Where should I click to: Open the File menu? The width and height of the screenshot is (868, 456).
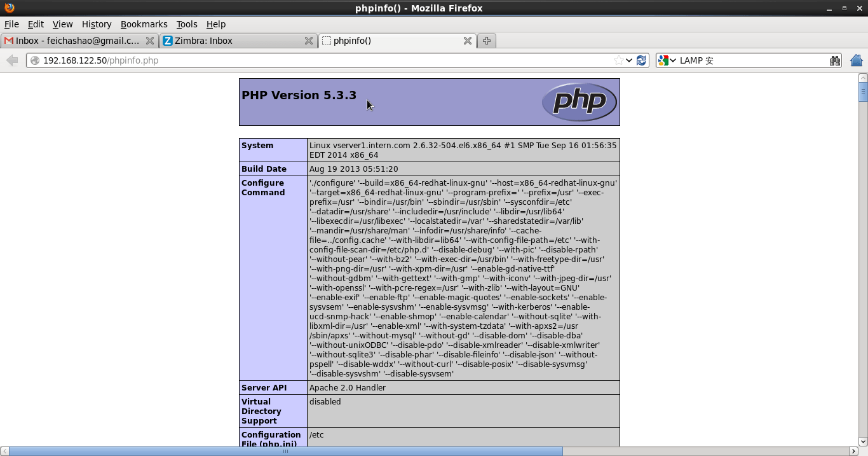click(11, 24)
